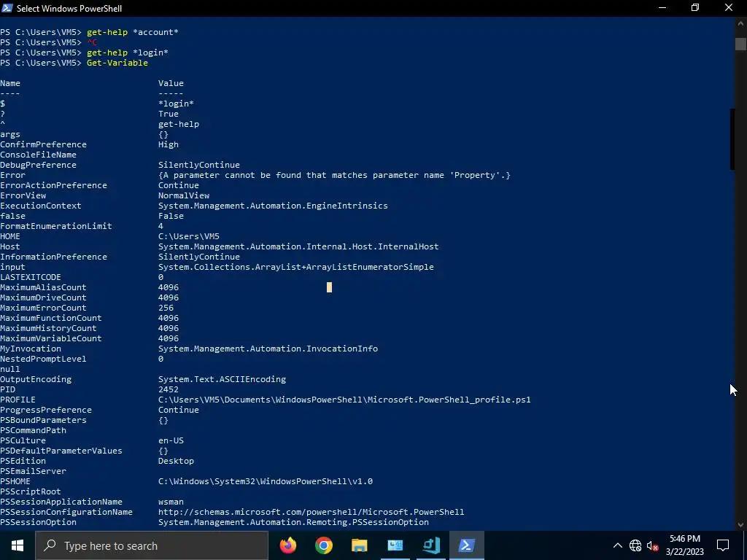Screen dimensions: 747x560
Task: Click the PSHOME path value
Action: (x=266, y=481)
